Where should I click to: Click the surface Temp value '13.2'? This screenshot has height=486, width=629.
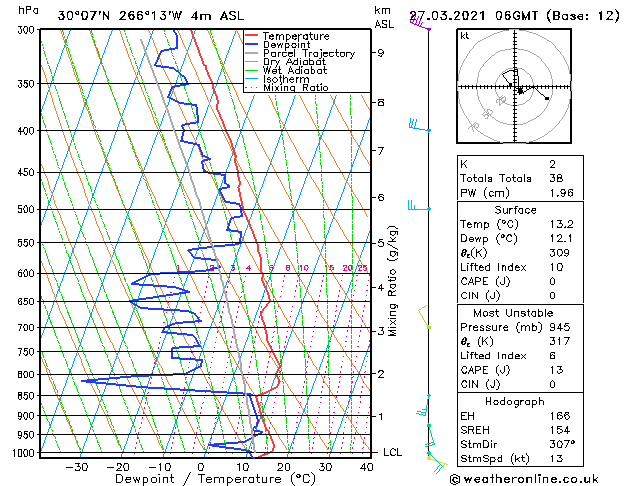point(561,224)
